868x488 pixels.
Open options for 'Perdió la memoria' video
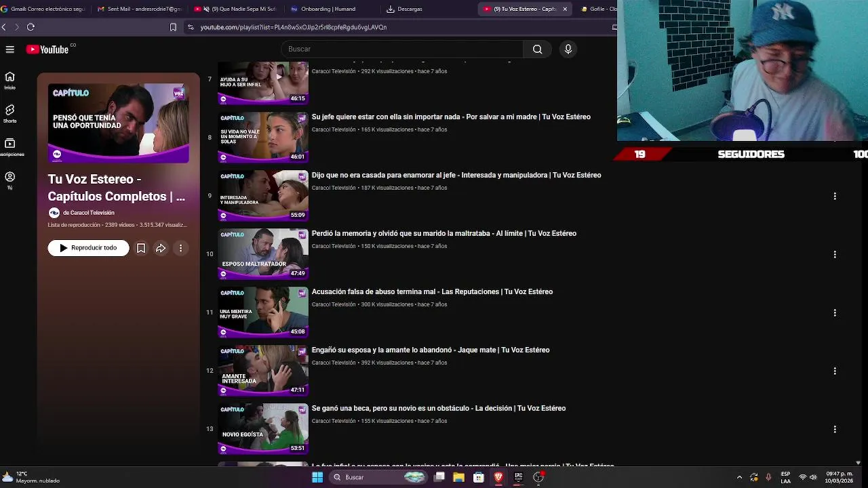(835, 254)
